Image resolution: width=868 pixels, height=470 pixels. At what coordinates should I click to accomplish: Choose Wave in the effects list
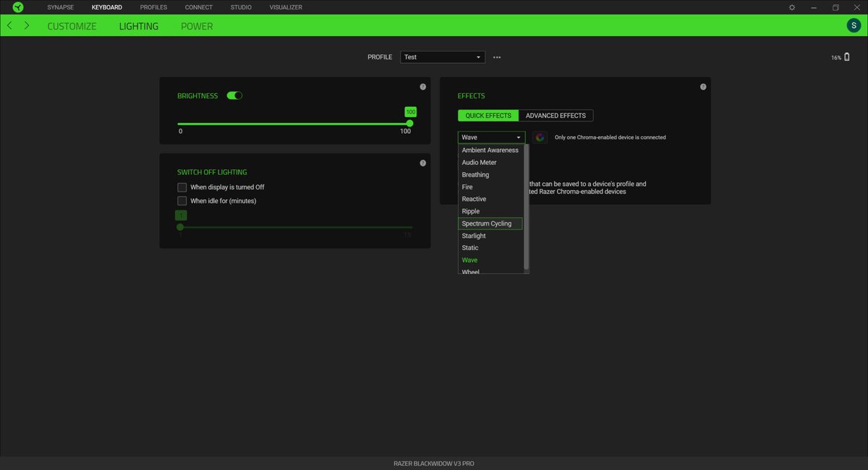[x=490, y=260]
